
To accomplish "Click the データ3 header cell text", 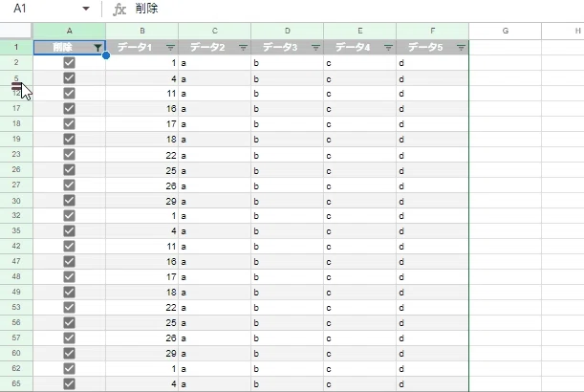I will coord(280,47).
